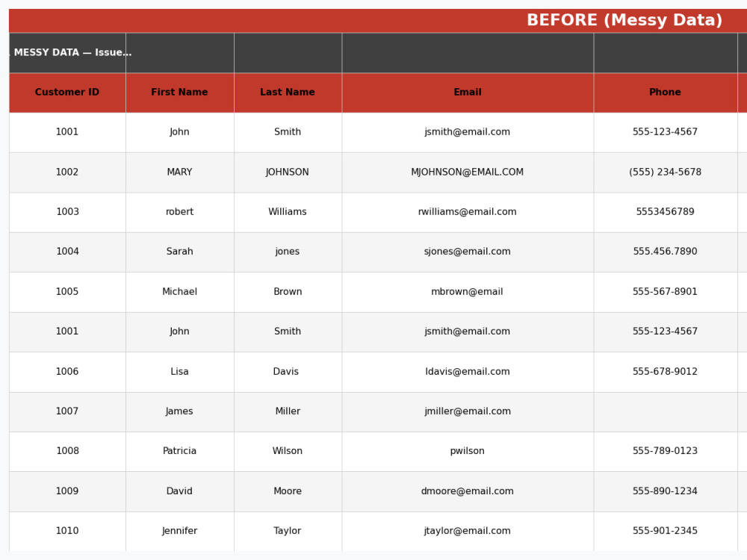Select first name Sarah cell
747x560 pixels.
pos(179,252)
